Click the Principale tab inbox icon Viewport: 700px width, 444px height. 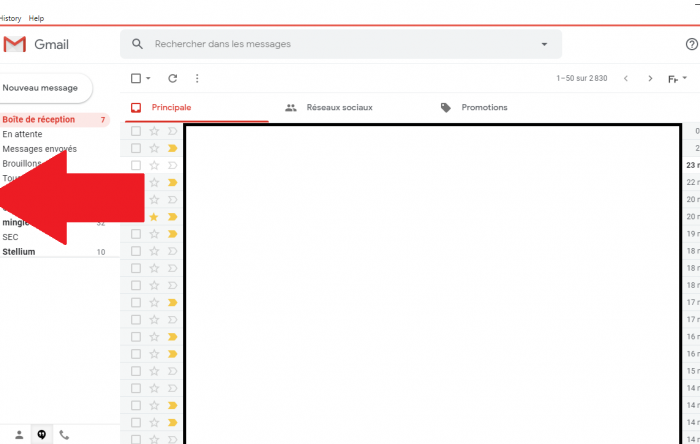136,108
